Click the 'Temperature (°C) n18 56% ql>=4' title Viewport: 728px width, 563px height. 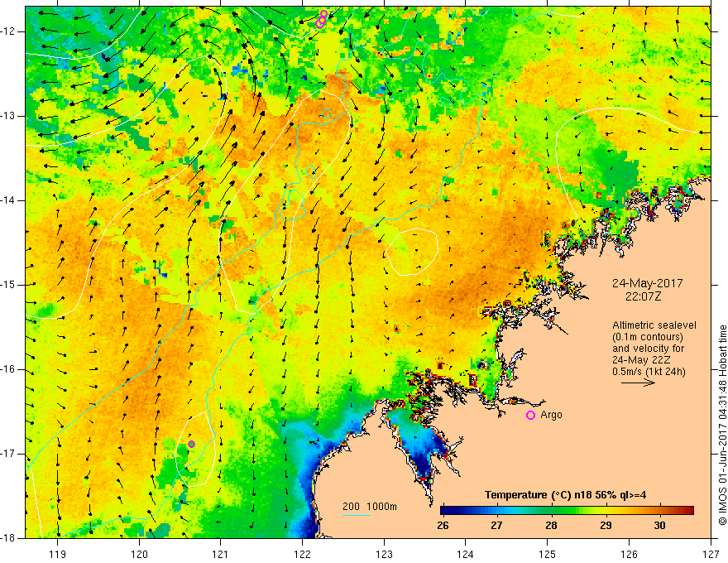click(x=565, y=495)
